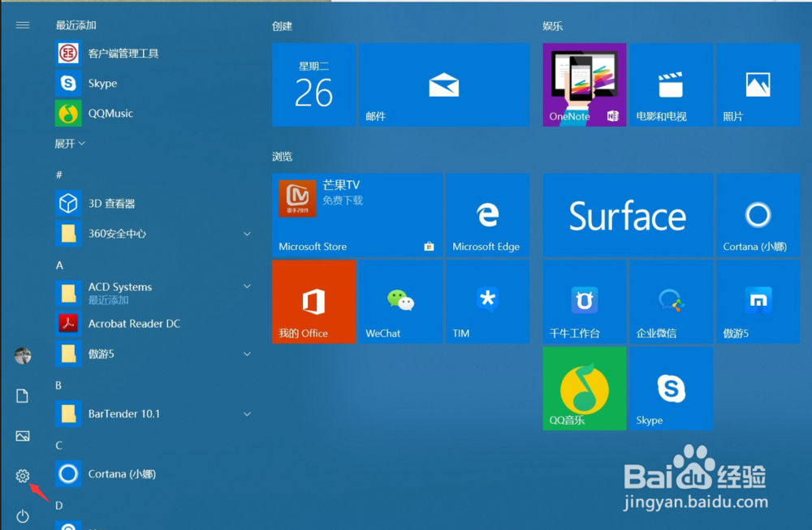Click the B letter index header
This screenshot has width=812, height=530.
pos(58,386)
